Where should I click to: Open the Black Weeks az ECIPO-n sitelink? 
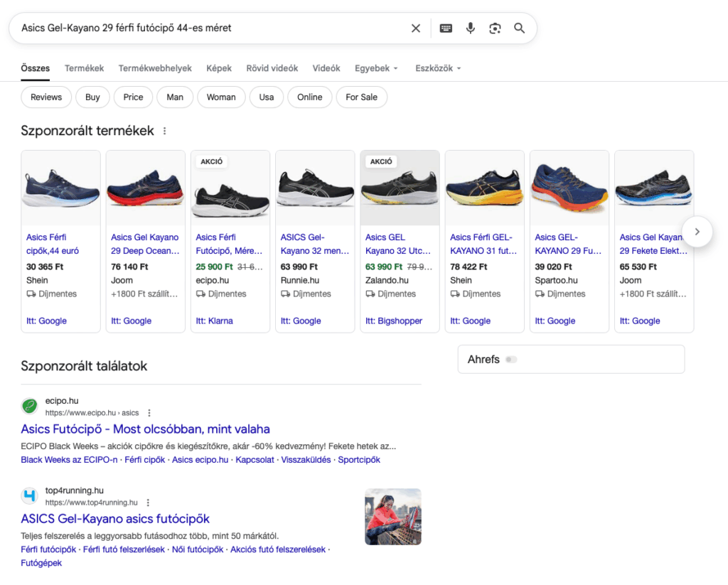click(69, 460)
